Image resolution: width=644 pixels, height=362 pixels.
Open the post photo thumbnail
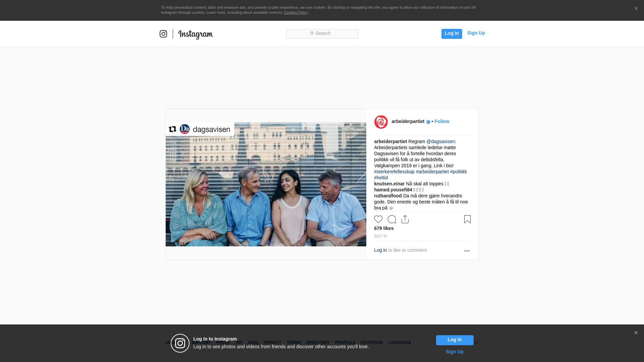(266, 184)
